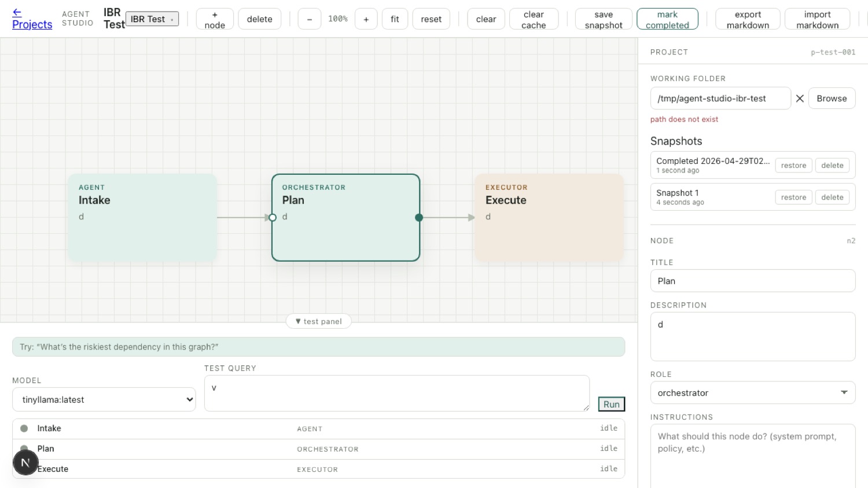
Task: Export the graph as markdown
Action: click(748, 19)
